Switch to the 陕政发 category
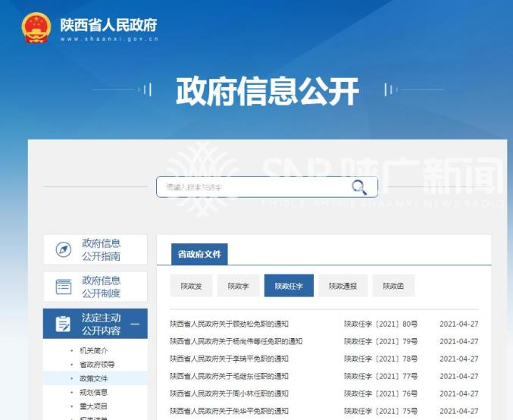This screenshot has width=513, height=420. click(192, 286)
